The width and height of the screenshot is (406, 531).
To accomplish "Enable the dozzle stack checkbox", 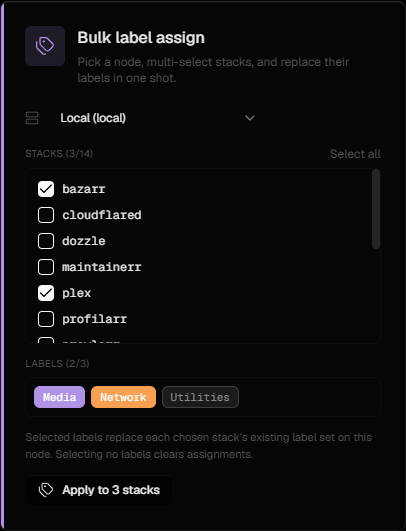I will (46, 241).
